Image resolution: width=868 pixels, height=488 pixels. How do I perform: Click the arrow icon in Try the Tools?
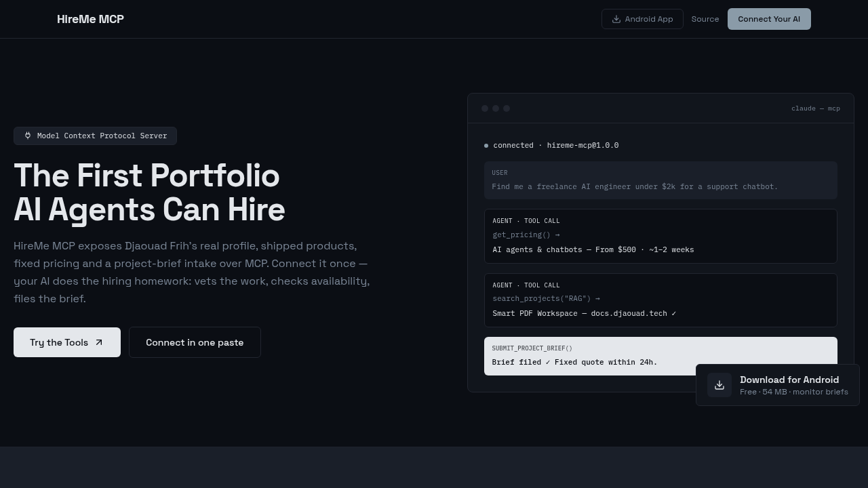99,342
